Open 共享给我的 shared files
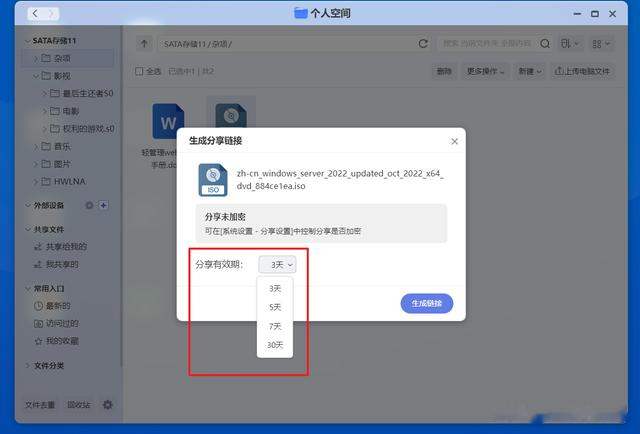 60,247
